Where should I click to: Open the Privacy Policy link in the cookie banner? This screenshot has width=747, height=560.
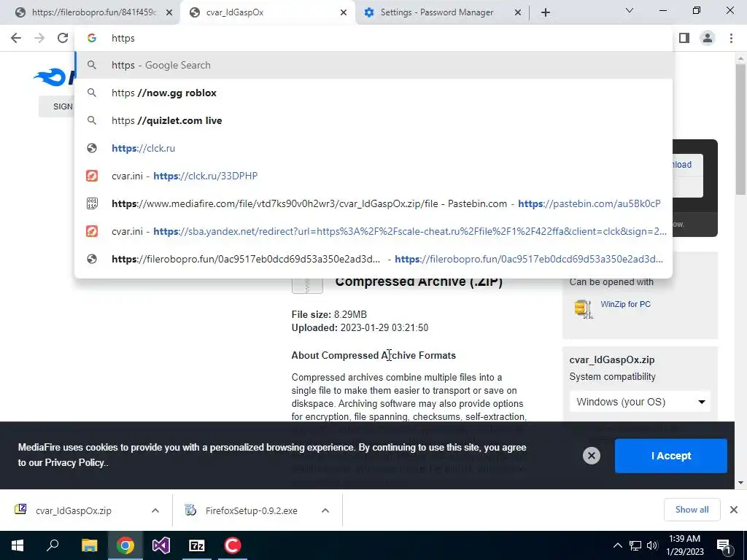pyautogui.click(x=74, y=463)
